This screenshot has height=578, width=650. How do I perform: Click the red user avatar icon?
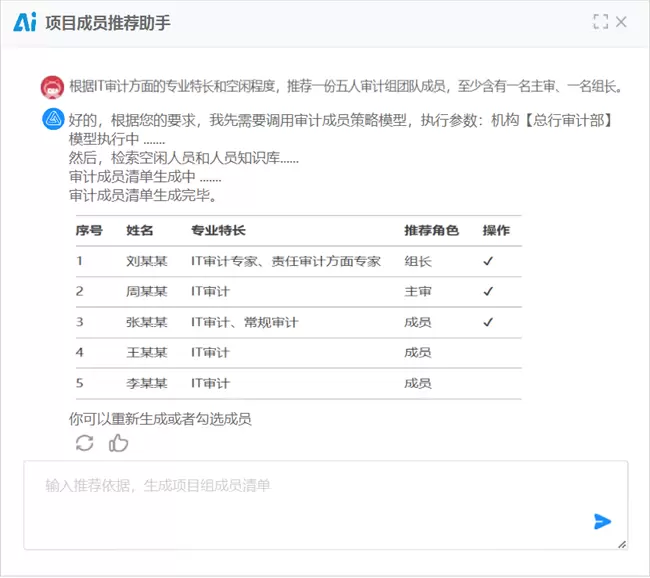tap(53, 87)
